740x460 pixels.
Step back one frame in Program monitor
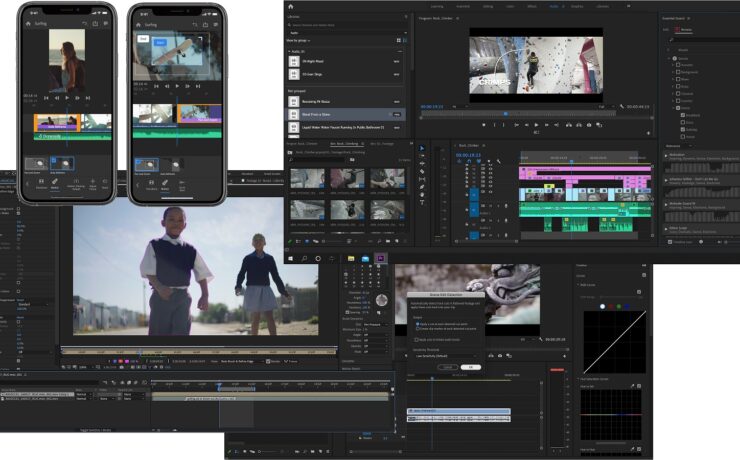coord(526,125)
